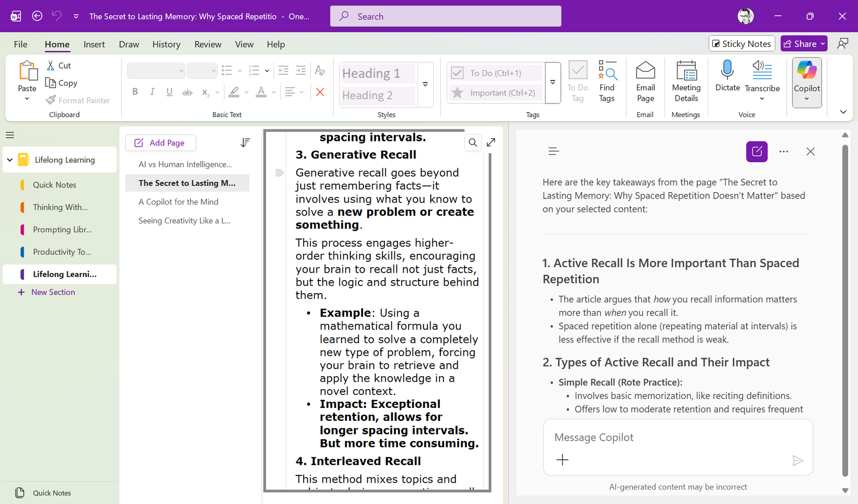858x504 pixels.
Task: Collapse the Lifelong Learning notebook
Action: coord(9,160)
